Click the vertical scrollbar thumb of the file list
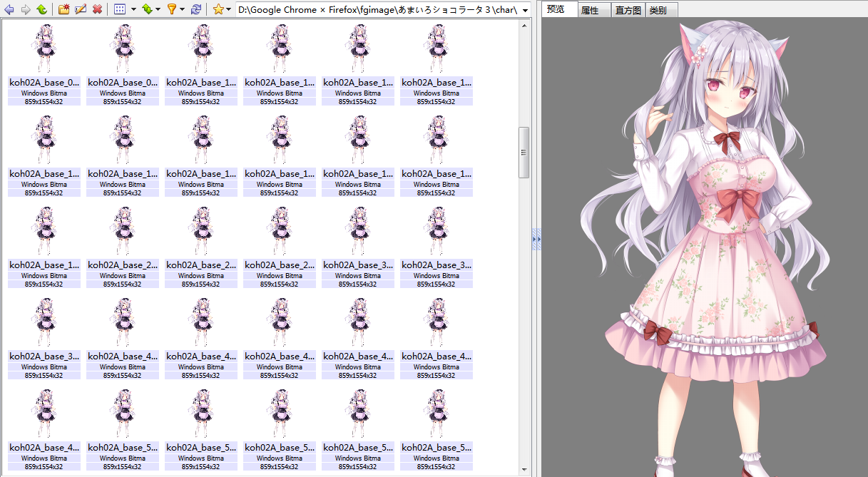Image resolution: width=868 pixels, height=477 pixels. pyautogui.click(x=524, y=153)
